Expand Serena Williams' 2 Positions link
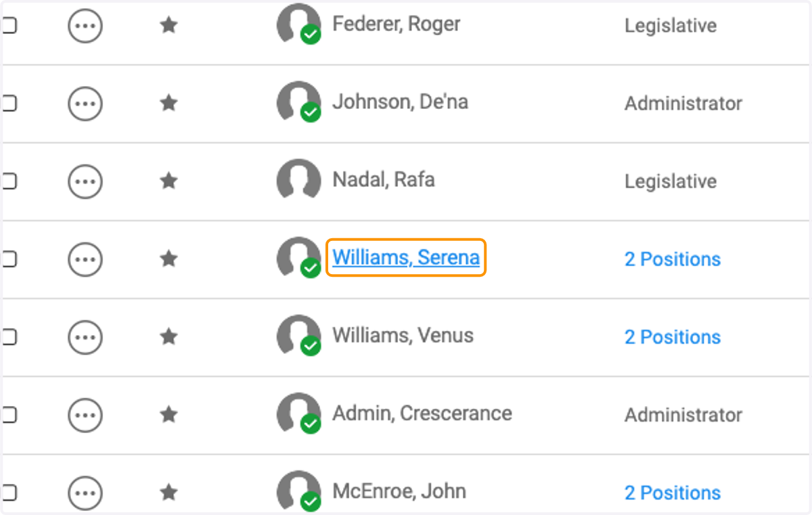Image resolution: width=812 pixels, height=515 pixels. pos(673,259)
